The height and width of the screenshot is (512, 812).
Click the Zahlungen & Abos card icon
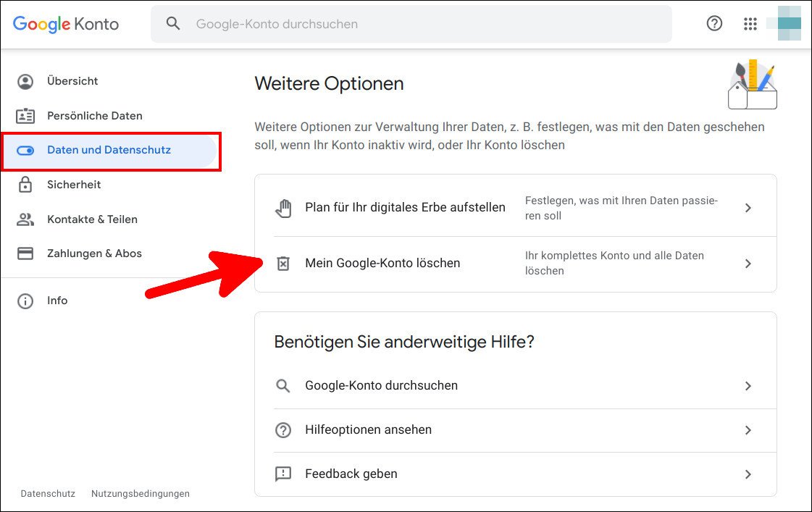click(25, 253)
